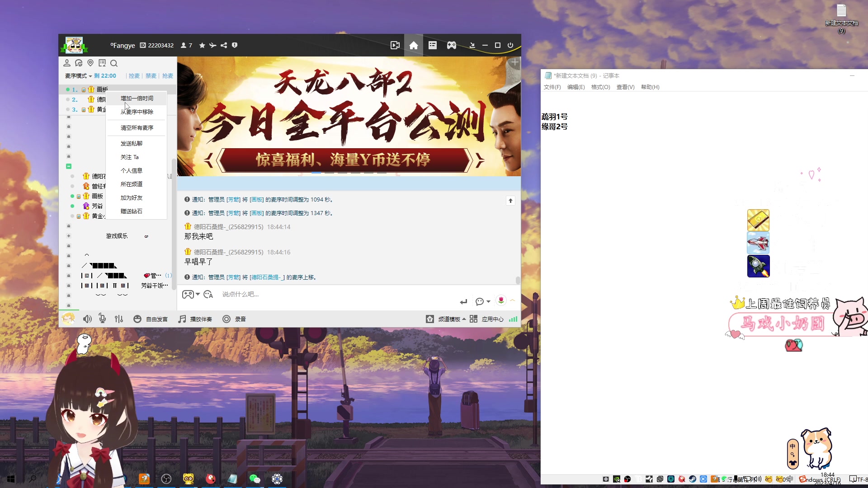Open the channel avatar at top left

click(74, 45)
